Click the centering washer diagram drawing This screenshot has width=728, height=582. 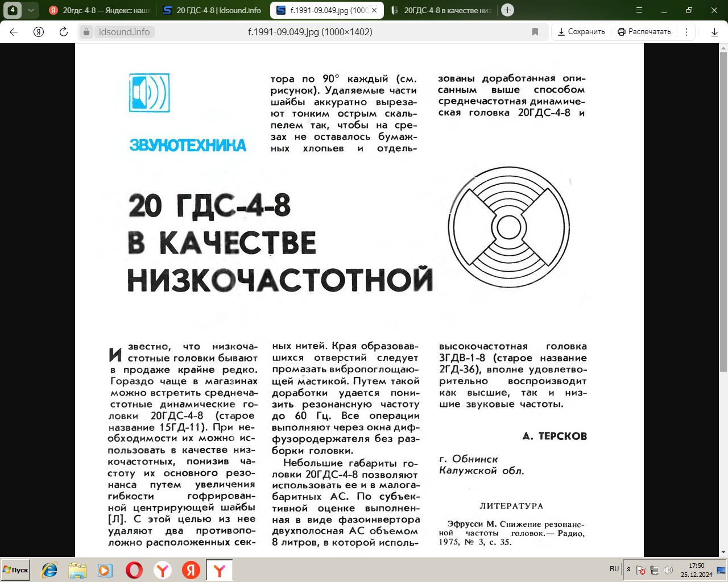509,227
